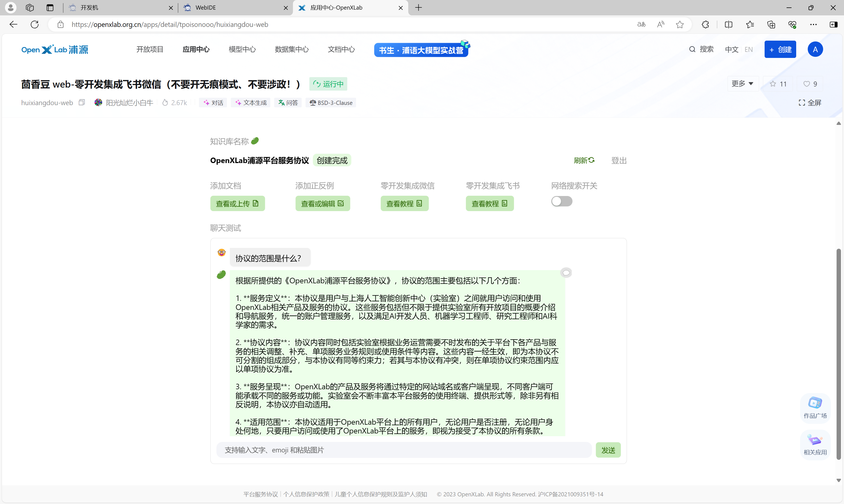Open collections icon
Viewport: 844px width, 504px height.
tap(771, 24)
